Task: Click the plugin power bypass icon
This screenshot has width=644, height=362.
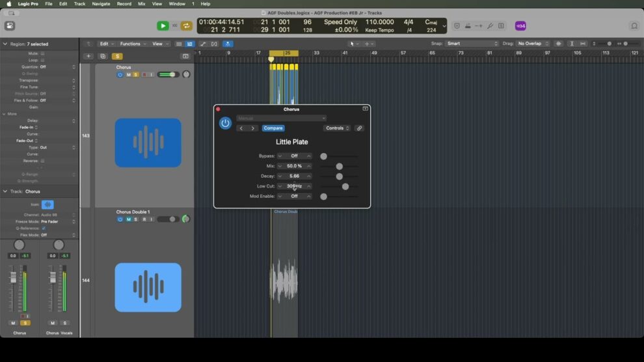Action: click(225, 123)
